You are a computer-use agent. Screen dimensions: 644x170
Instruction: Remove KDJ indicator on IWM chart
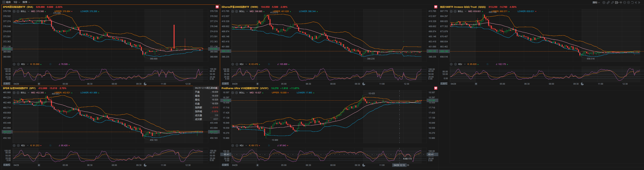(x=237, y=64)
